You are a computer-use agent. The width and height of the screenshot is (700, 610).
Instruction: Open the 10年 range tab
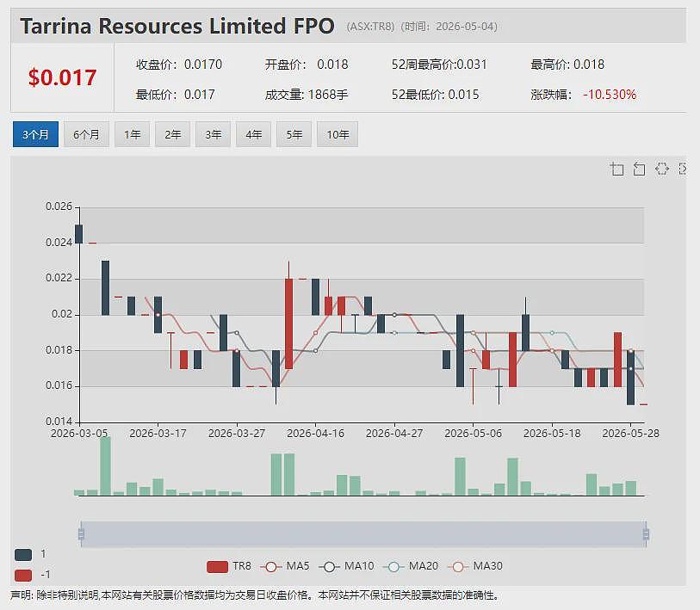pos(338,134)
